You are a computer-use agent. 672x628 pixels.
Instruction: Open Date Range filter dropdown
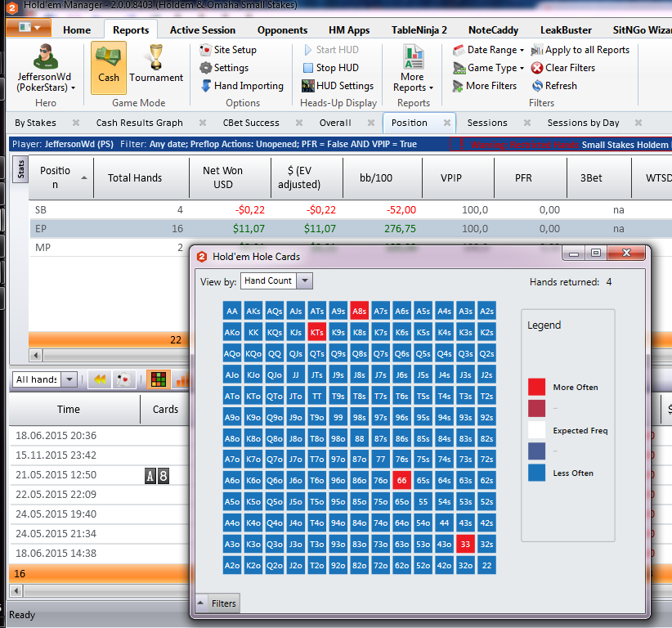489,50
